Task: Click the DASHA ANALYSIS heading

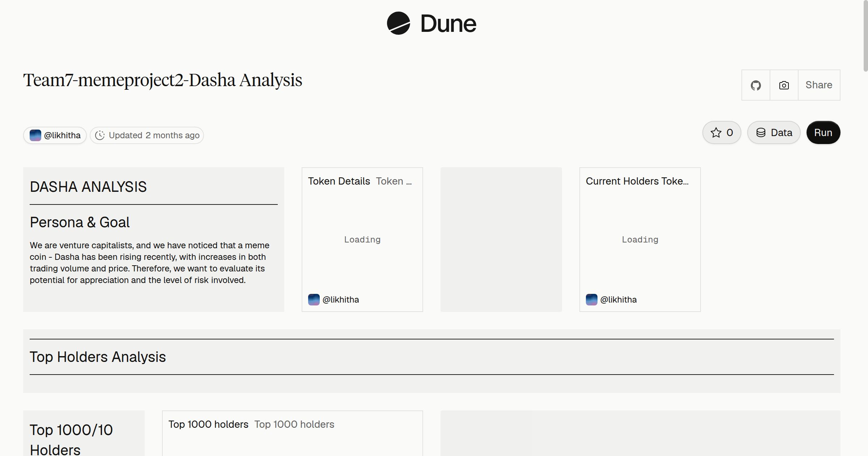Action: 88,187
